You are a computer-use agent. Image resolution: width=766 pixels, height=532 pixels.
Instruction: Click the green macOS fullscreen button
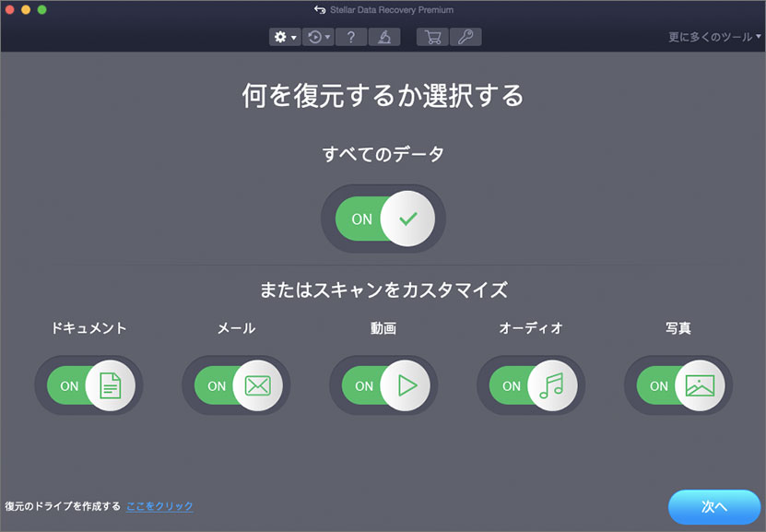(41, 9)
